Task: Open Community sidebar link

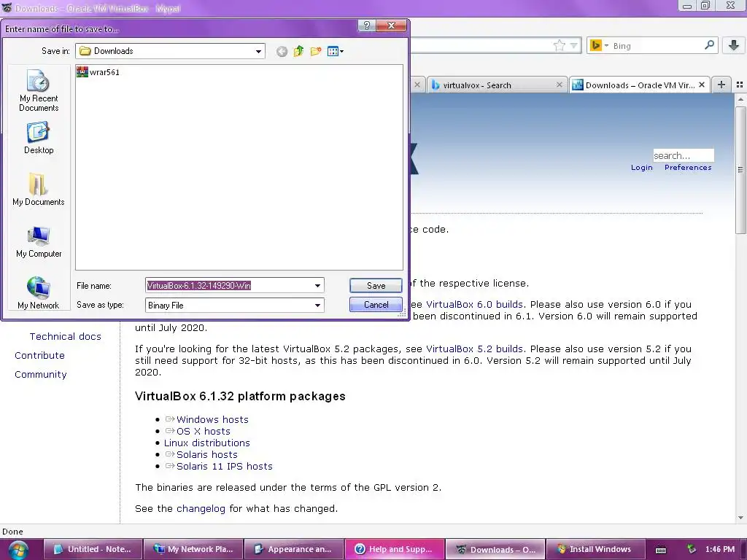Action: click(x=41, y=374)
